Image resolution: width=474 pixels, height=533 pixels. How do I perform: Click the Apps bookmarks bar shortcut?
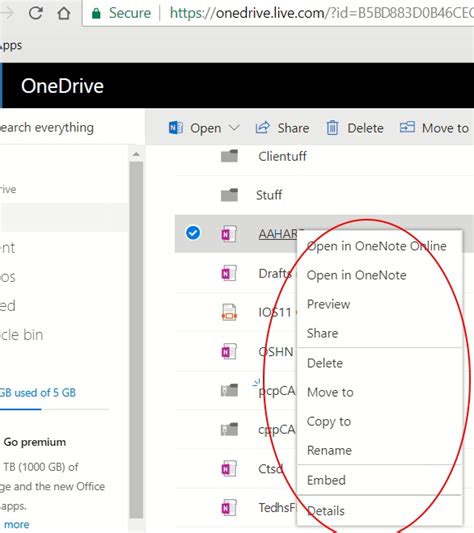(x=11, y=46)
